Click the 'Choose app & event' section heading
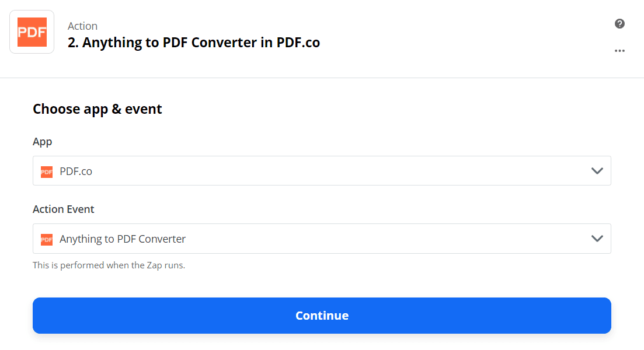 pyautogui.click(x=98, y=109)
